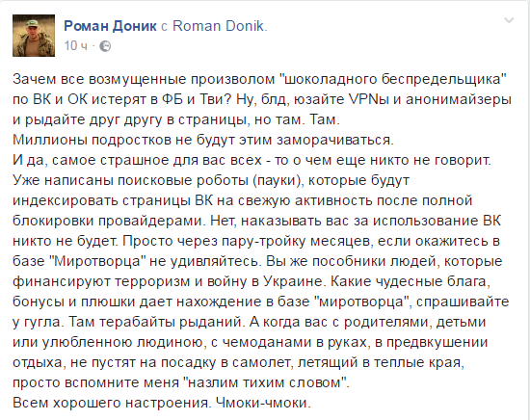Click the line starting 'И да, самое страшное'
The height and width of the screenshot is (420, 530).
252,160
